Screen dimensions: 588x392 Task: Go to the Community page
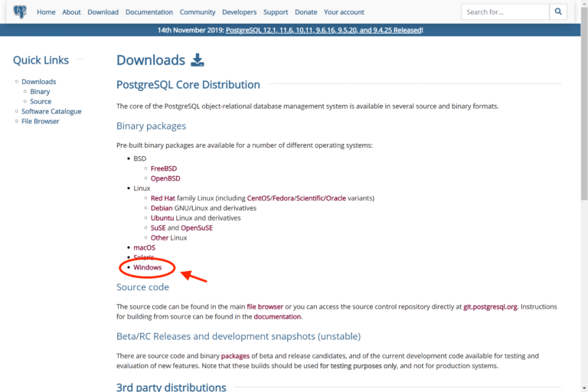click(x=198, y=12)
